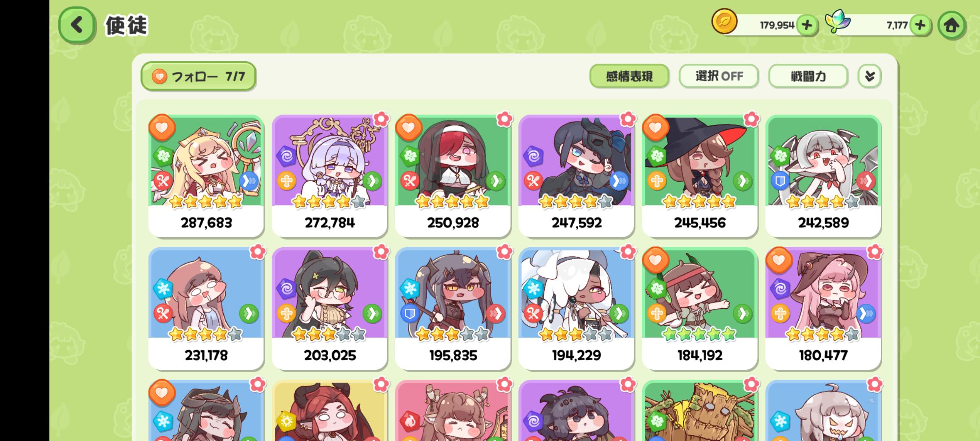Click the rainbow leaf currency icon

(x=837, y=21)
